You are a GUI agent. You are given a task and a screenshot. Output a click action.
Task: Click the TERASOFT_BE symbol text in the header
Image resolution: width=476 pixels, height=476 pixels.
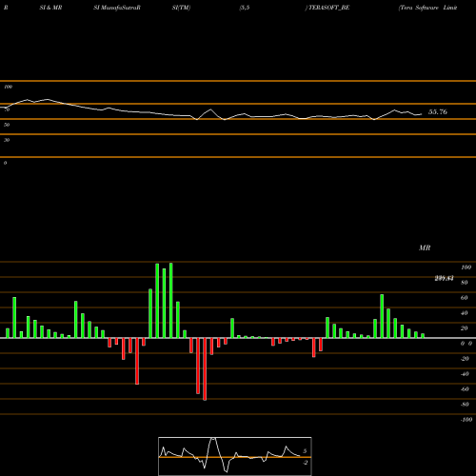[x=329, y=8]
